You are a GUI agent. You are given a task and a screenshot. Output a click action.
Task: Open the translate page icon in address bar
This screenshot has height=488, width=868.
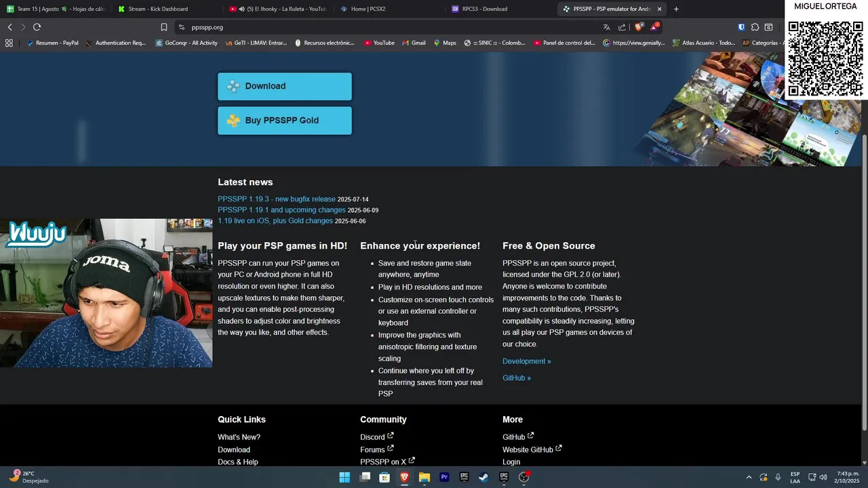click(606, 27)
